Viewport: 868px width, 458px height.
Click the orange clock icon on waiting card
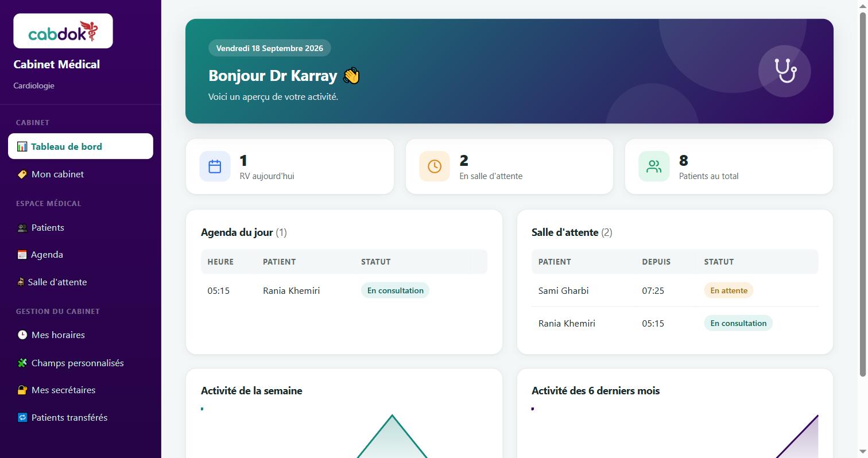click(x=435, y=166)
